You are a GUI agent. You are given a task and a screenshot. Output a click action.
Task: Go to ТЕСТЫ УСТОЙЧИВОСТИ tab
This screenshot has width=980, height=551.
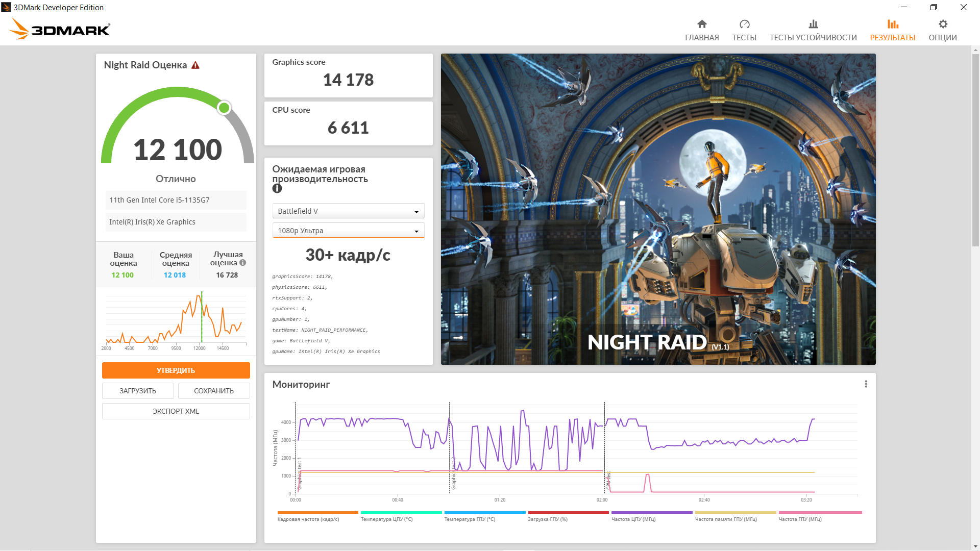point(813,31)
